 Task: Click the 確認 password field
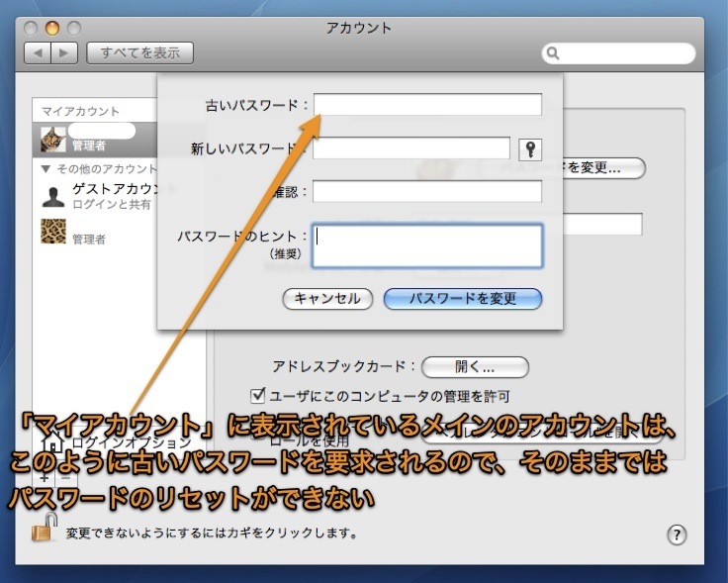[x=427, y=191]
